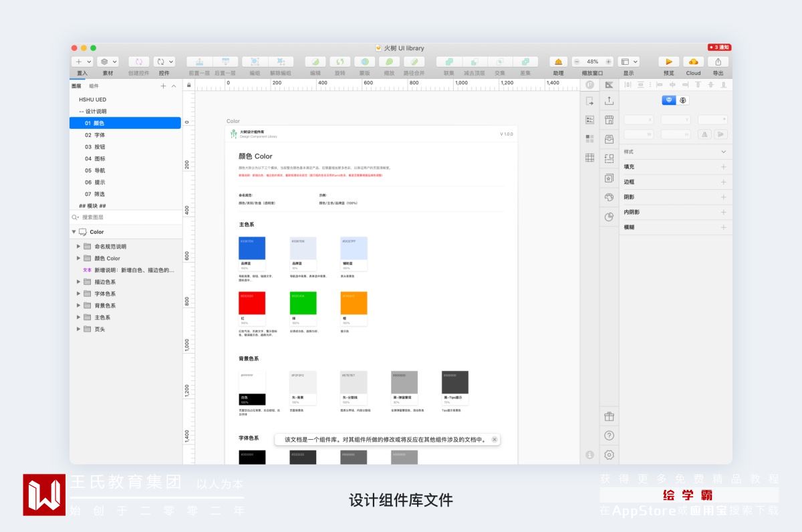Viewport: 802px width, 532px height.
Task: Click the 交集 intersect icon
Action: tap(500, 61)
